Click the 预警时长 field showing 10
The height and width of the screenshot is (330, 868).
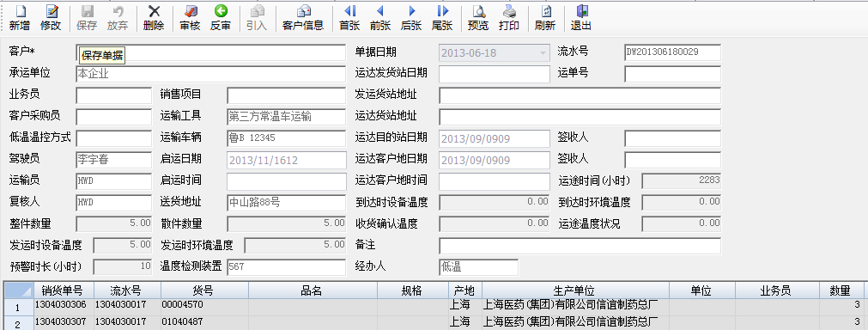coord(122,267)
